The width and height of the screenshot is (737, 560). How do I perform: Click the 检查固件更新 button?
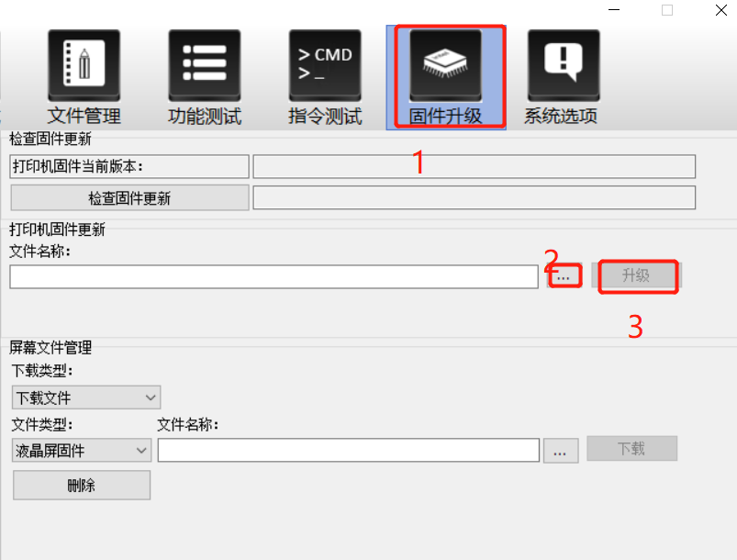point(129,197)
